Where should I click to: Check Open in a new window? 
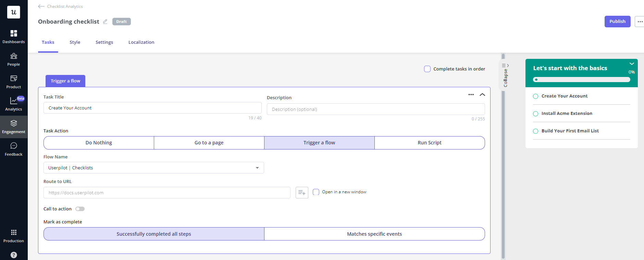(316, 192)
